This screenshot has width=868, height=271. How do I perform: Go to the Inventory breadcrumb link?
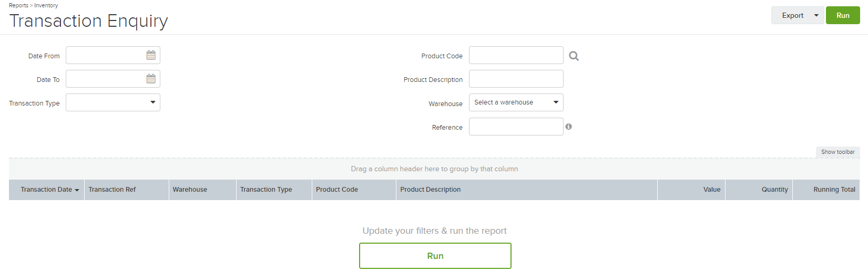pyautogui.click(x=46, y=5)
